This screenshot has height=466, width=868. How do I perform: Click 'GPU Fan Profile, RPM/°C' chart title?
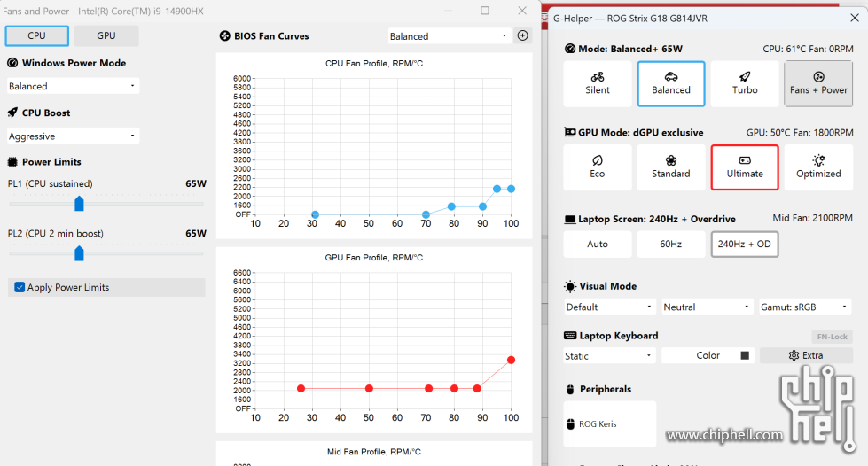pos(374,257)
